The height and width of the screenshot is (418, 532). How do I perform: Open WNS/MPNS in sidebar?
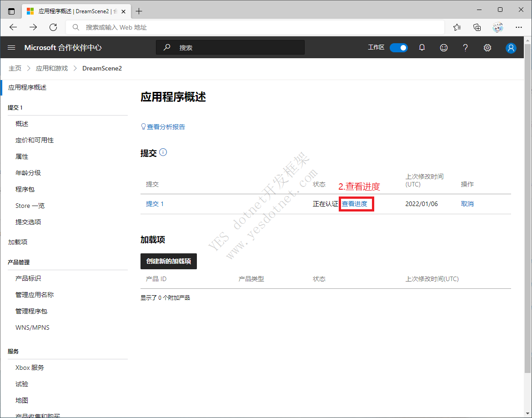click(x=32, y=327)
